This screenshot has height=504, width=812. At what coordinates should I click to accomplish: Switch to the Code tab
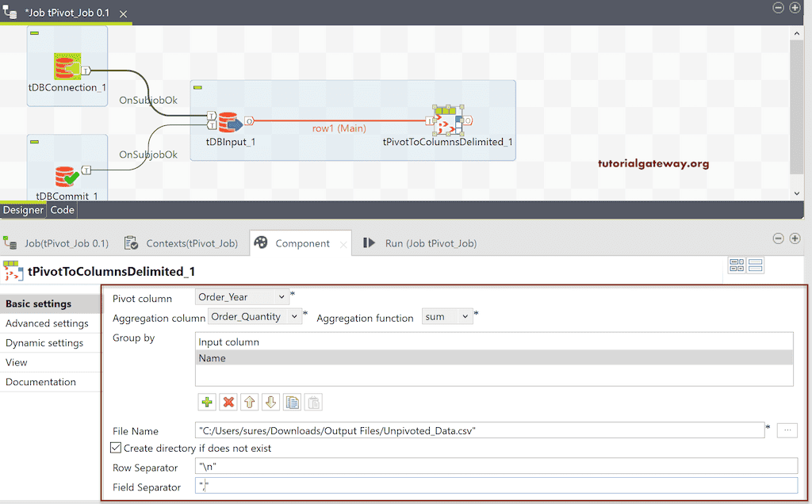[62, 210]
